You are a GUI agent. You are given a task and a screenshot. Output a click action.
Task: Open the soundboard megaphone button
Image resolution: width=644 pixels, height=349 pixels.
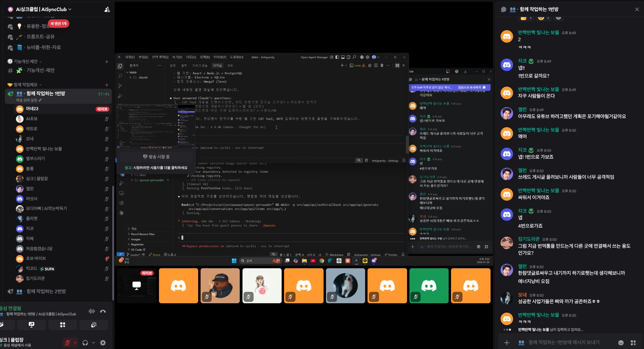pyautogui.click(x=94, y=325)
